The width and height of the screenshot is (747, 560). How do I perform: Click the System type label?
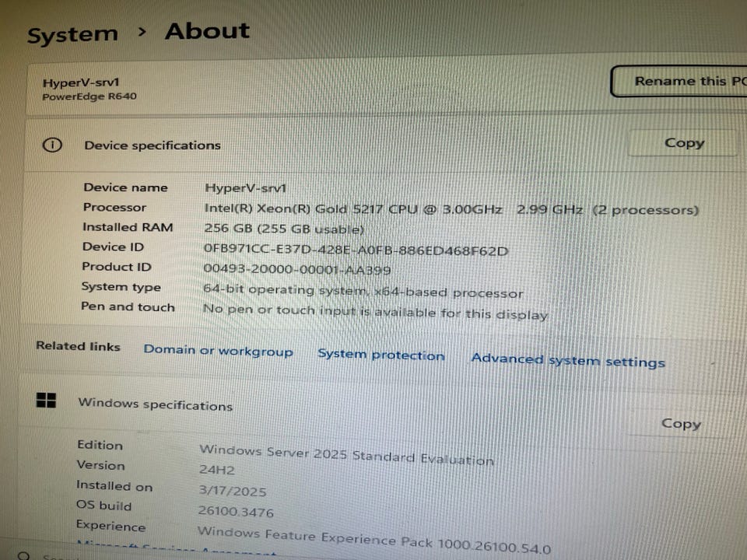tap(121, 287)
